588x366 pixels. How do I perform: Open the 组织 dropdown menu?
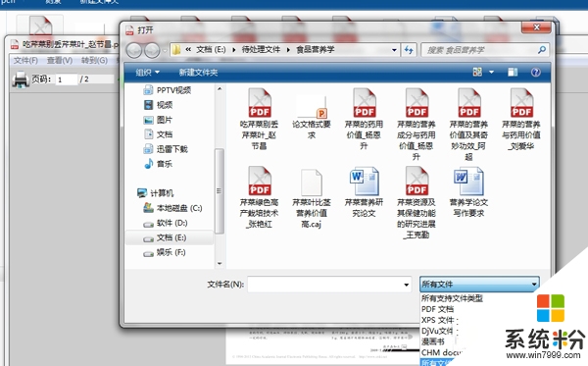point(147,72)
